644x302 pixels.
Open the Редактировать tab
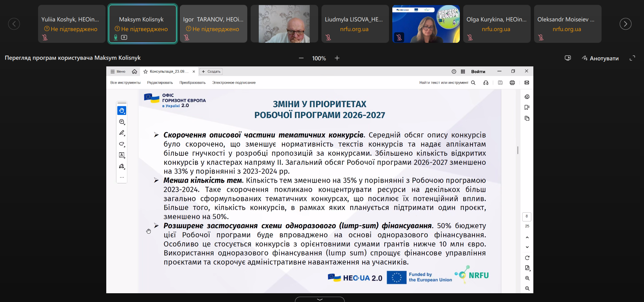point(160,83)
